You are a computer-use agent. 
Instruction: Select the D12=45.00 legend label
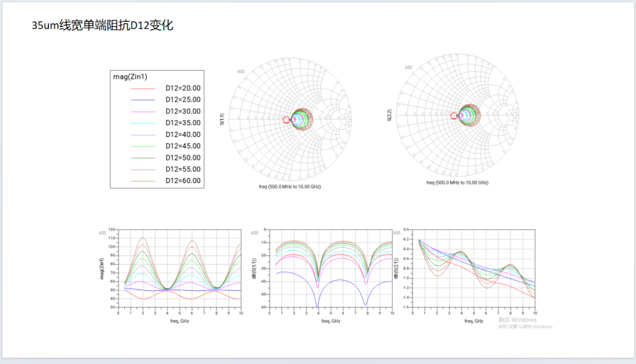183,146
